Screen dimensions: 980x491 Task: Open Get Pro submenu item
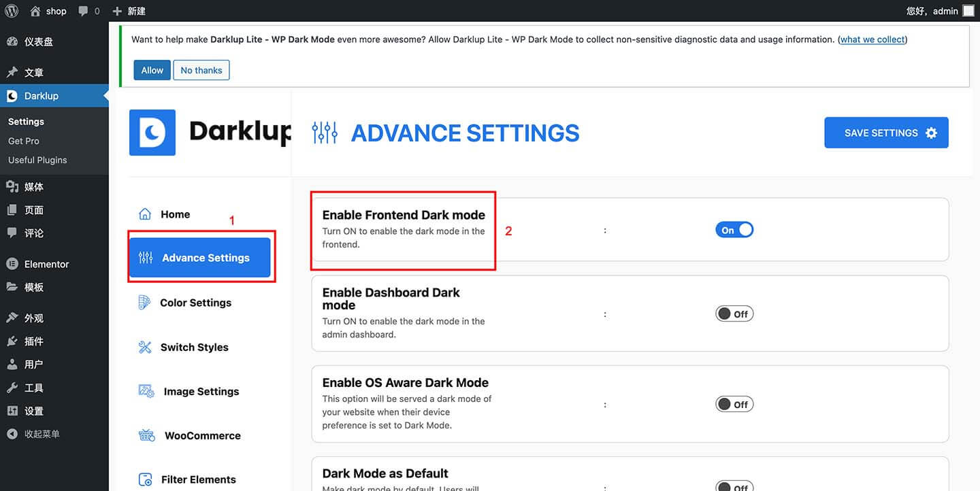24,141
